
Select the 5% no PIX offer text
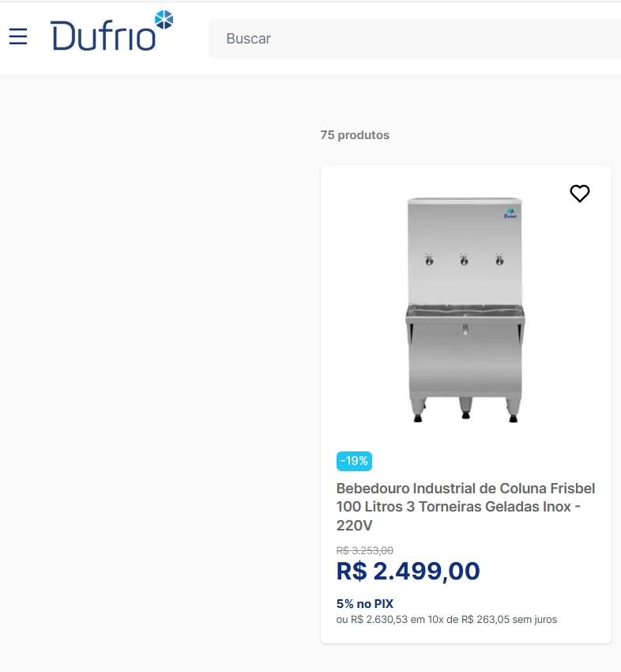[365, 604]
